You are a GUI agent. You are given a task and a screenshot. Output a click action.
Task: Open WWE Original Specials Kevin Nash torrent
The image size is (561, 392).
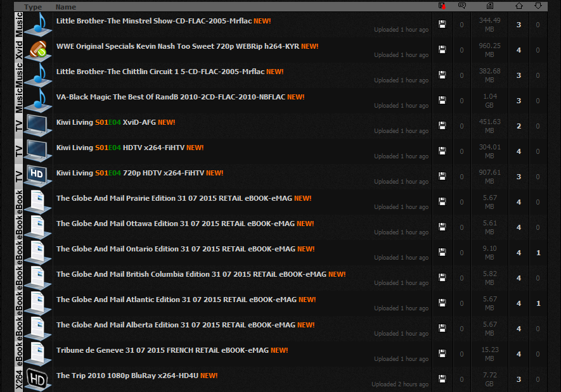[178, 46]
